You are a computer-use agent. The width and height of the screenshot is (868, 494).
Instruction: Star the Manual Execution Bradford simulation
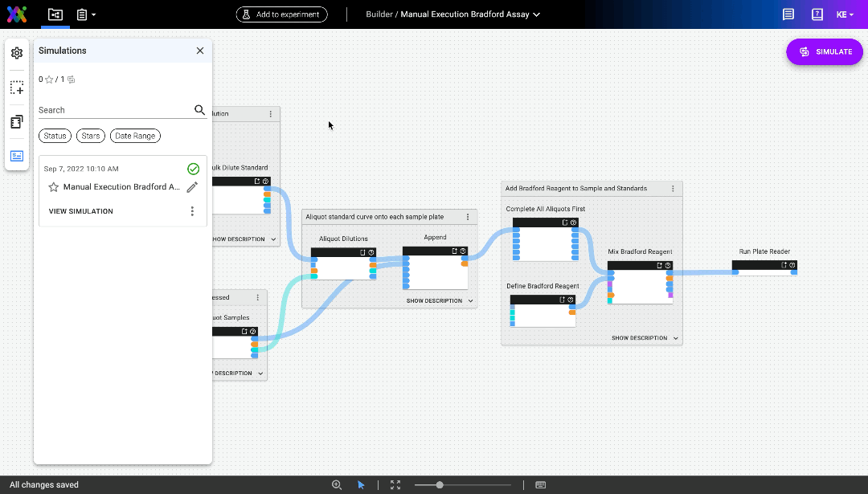tap(52, 186)
